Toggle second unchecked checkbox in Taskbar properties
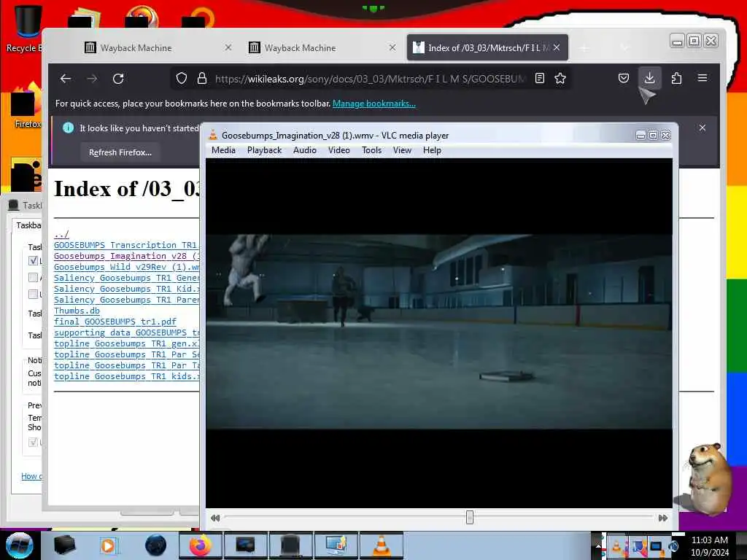The image size is (747, 560). click(33, 277)
